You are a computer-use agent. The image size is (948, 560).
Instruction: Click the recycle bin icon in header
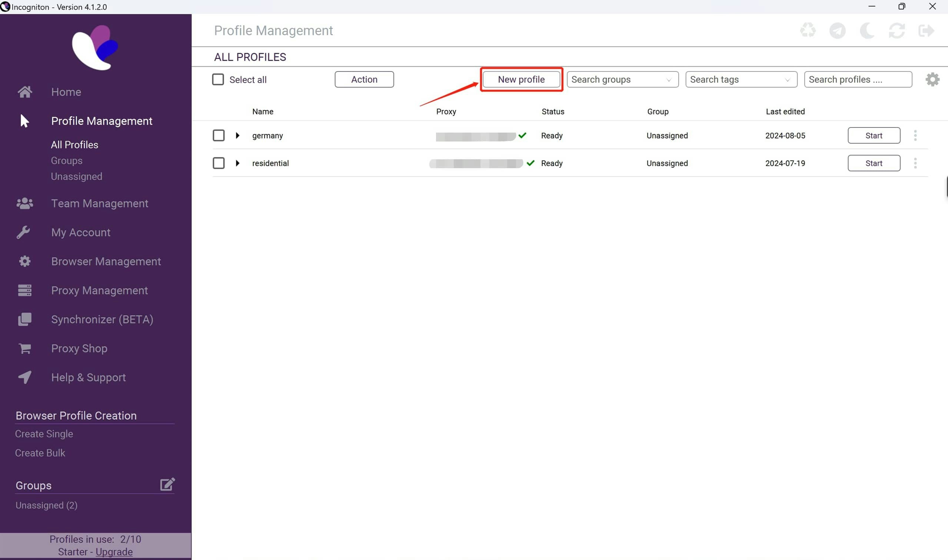tap(808, 31)
